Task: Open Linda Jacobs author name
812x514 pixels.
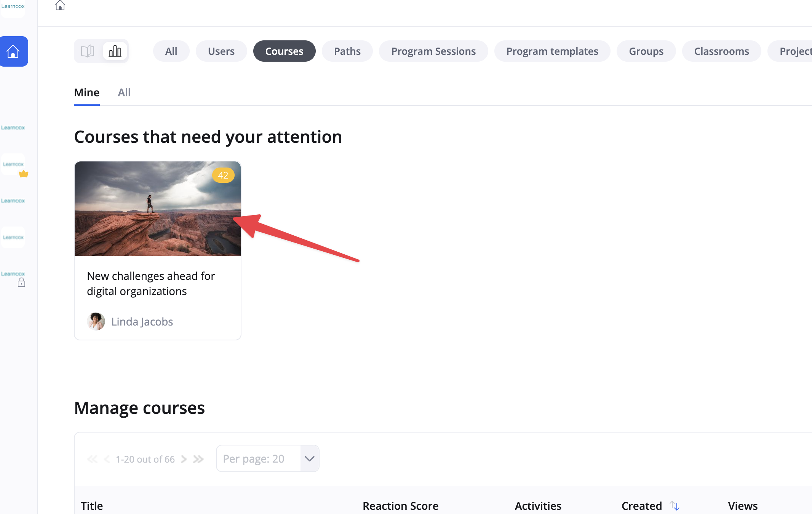Action: (x=142, y=322)
